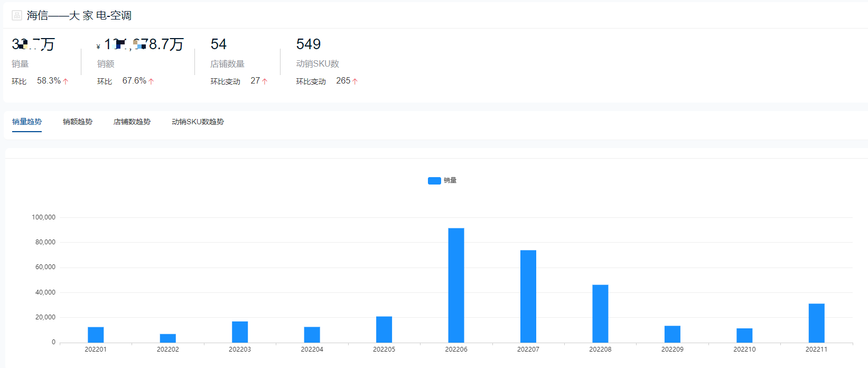The width and height of the screenshot is (868, 368).
Task: Select the 店铺数趋势 tab
Action: point(132,122)
